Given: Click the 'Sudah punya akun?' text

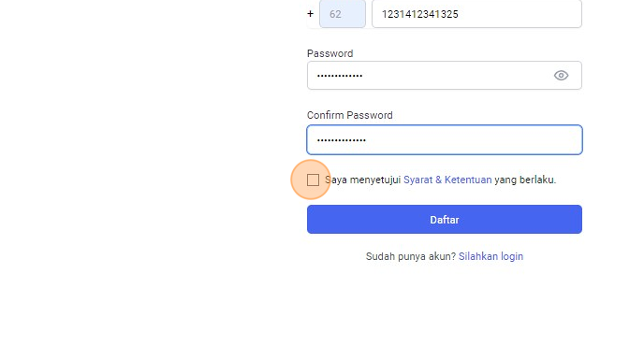Looking at the screenshot, I should (x=411, y=256).
